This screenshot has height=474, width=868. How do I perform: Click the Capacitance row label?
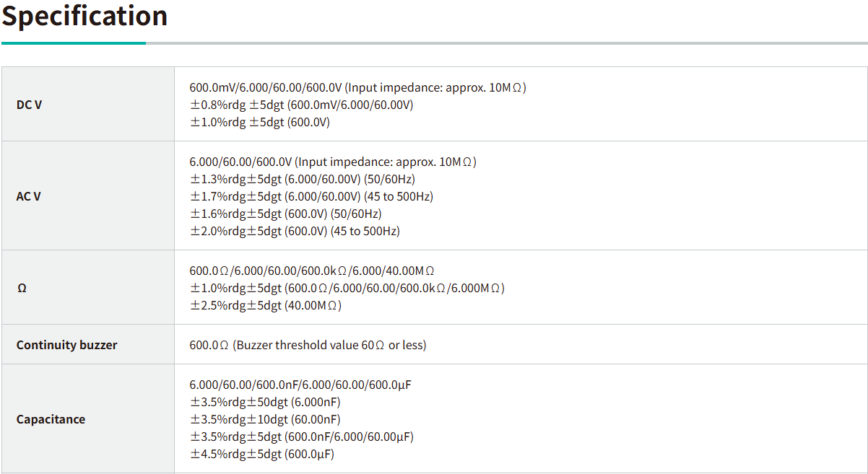pos(51,419)
